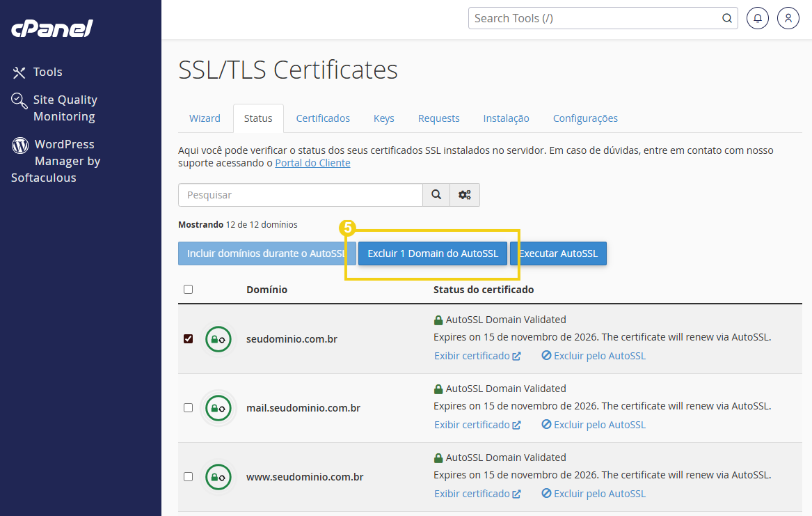Open the Instalação tab
The height and width of the screenshot is (516, 812).
506,118
